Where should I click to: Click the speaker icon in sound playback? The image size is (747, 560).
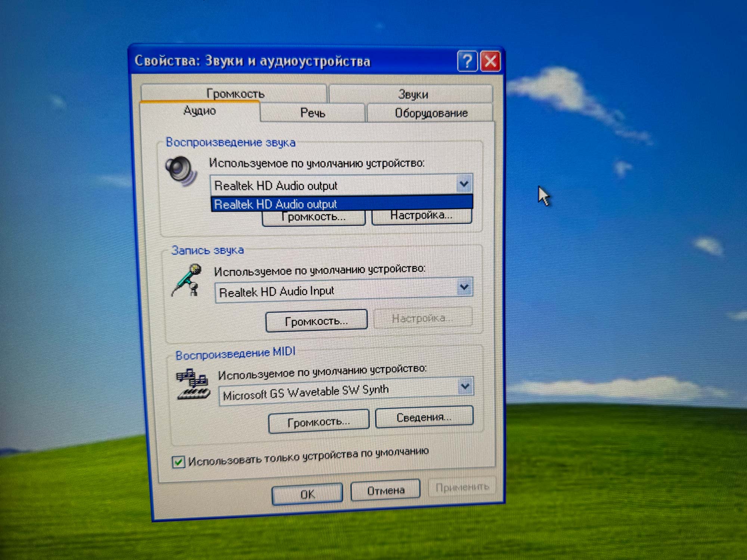click(x=181, y=171)
